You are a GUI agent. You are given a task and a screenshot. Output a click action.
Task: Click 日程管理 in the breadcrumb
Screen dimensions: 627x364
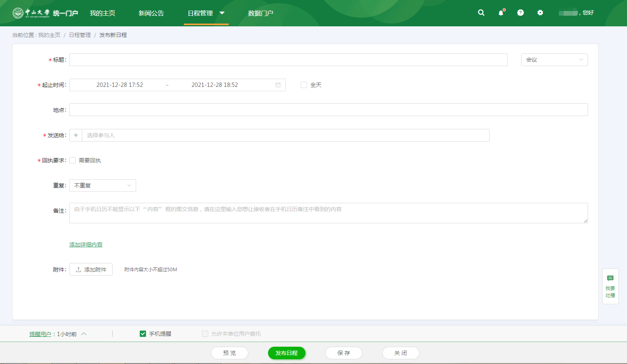coord(80,35)
